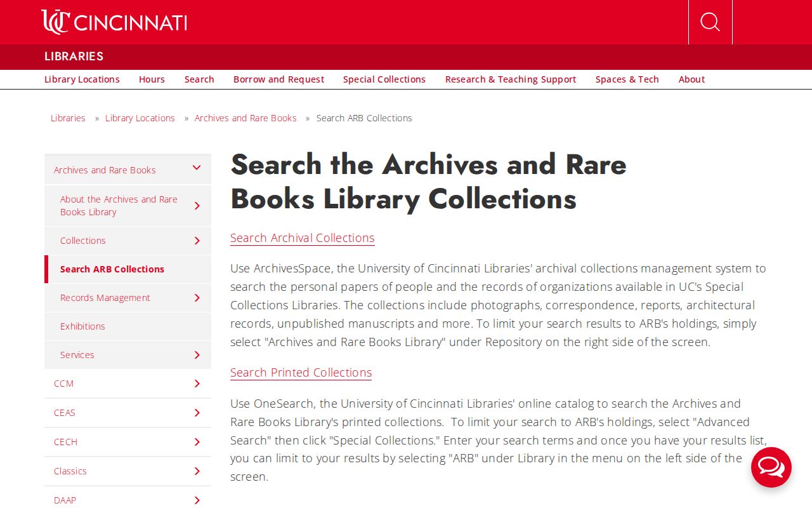
Task: Follow the Search Printed Collections link
Action: pos(301,373)
